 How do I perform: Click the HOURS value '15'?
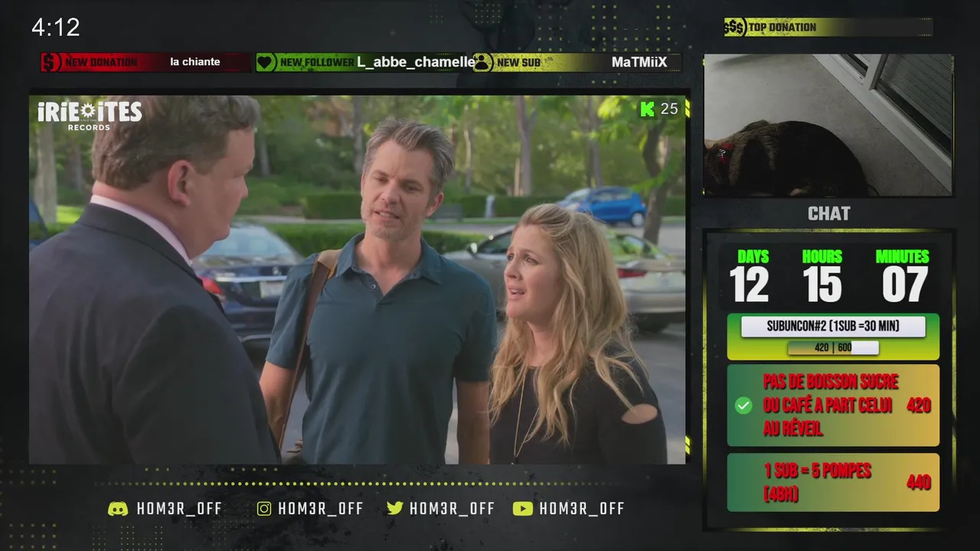coord(823,285)
